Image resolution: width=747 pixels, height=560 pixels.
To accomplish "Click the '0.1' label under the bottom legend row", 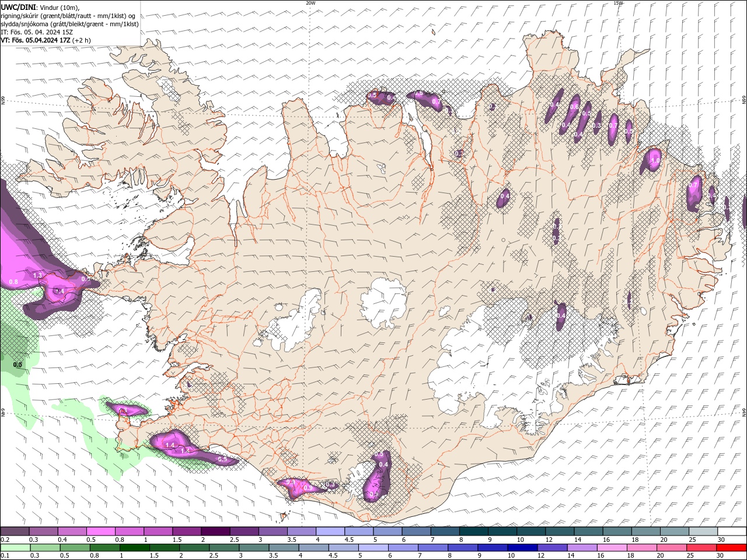I will click(5, 555).
